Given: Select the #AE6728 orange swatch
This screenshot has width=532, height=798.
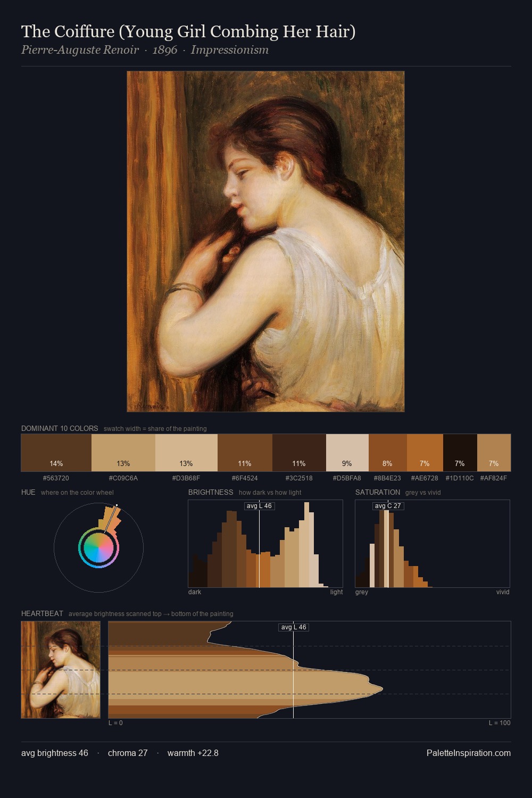Looking at the screenshot, I should click(425, 453).
